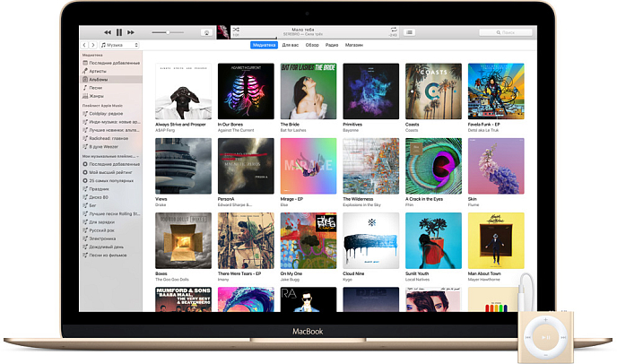Toggle repeat in the now playing bar
This screenshot has width=617, height=364.
pyautogui.click(x=394, y=30)
